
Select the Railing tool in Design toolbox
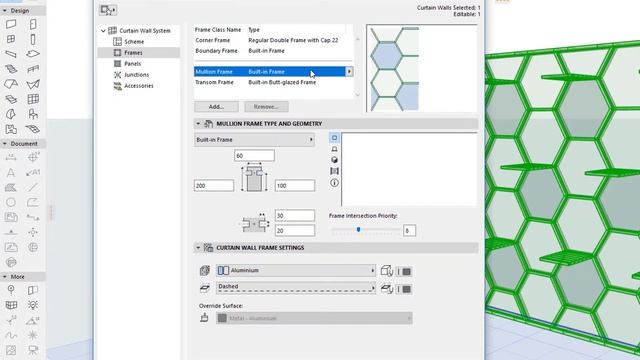pos(33,69)
